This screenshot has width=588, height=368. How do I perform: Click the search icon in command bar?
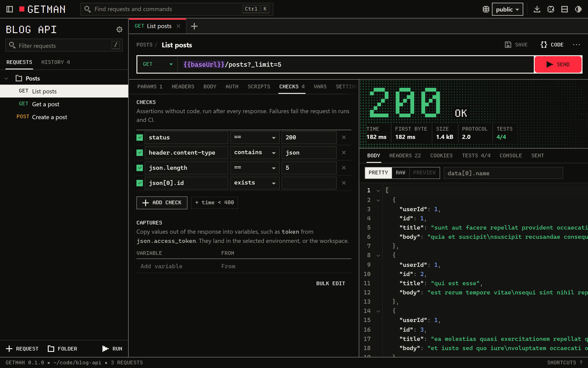[88, 9]
